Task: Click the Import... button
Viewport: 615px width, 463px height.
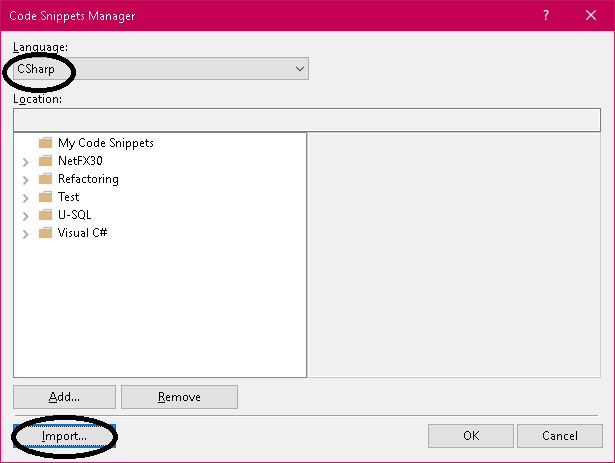Action: point(65,436)
